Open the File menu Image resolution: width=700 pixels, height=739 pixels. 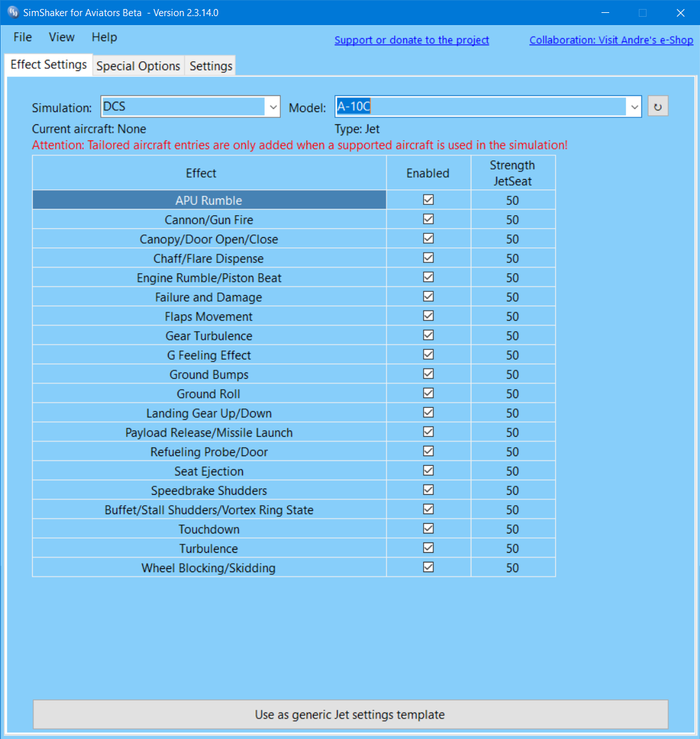[23, 37]
